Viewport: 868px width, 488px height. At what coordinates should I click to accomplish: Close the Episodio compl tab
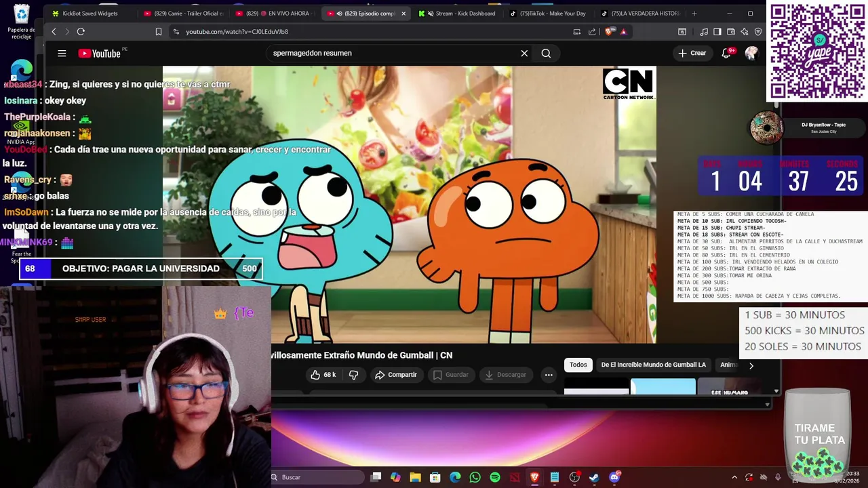403,14
